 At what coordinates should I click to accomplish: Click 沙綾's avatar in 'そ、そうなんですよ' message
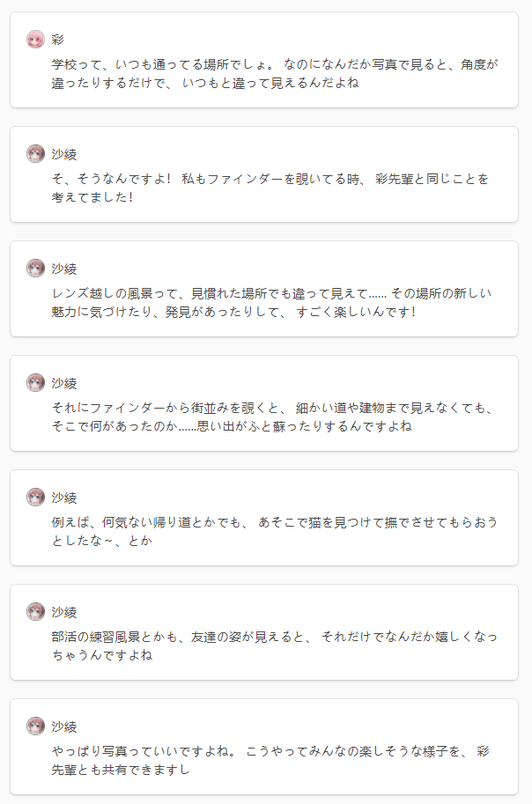35,154
